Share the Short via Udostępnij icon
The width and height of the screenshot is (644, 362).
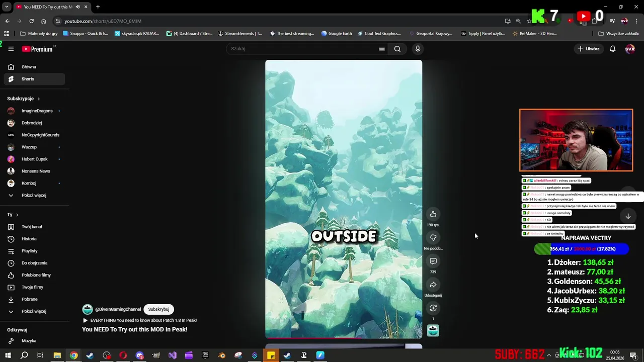[433, 285]
